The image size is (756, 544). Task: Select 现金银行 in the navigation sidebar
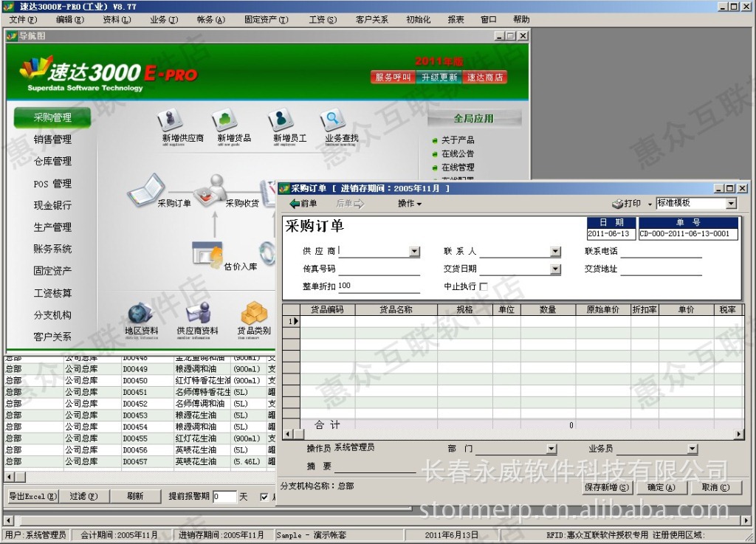click(52, 205)
